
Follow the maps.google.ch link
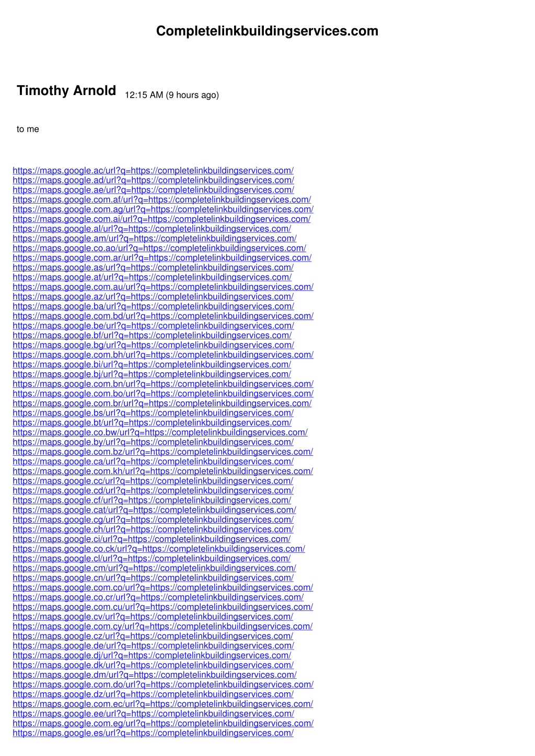pyautogui.click(x=153, y=529)
